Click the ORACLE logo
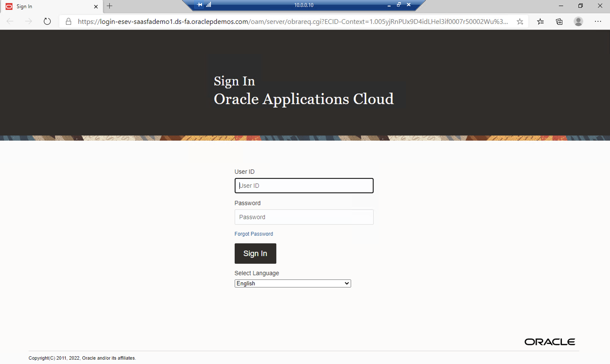 tap(550, 342)
